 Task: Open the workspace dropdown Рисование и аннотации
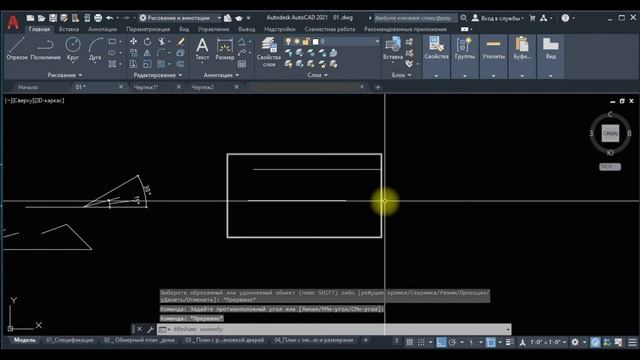(180, 18)
